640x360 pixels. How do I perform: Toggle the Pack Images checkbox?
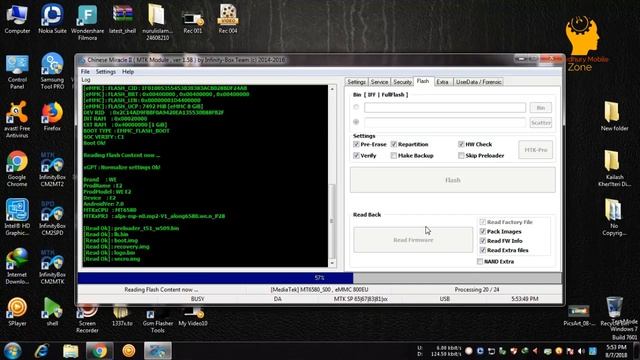click(483, 231)
